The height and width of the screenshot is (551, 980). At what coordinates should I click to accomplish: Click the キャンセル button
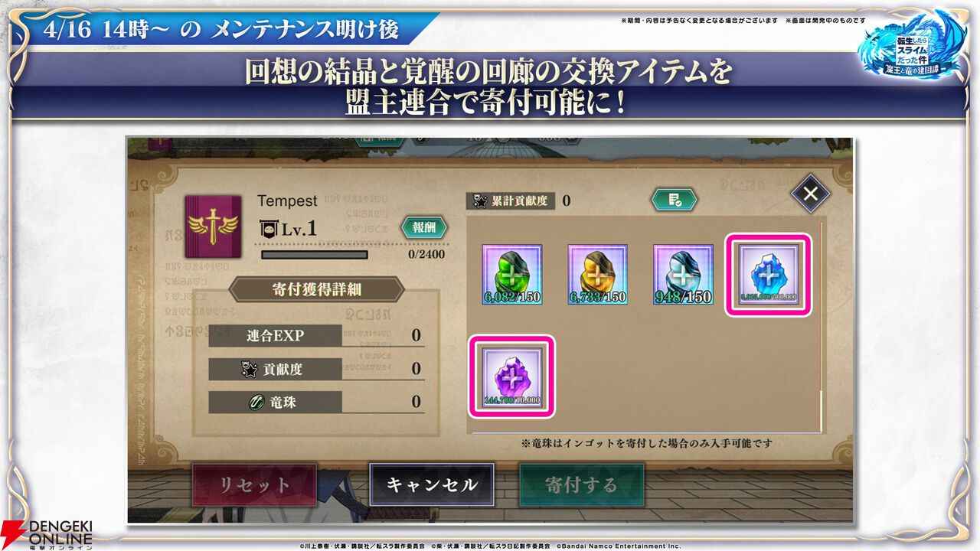[432, 485]
